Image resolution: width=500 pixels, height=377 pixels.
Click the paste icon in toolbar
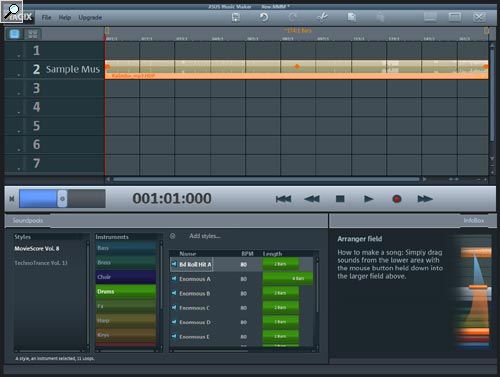click(x=380, y=17)
